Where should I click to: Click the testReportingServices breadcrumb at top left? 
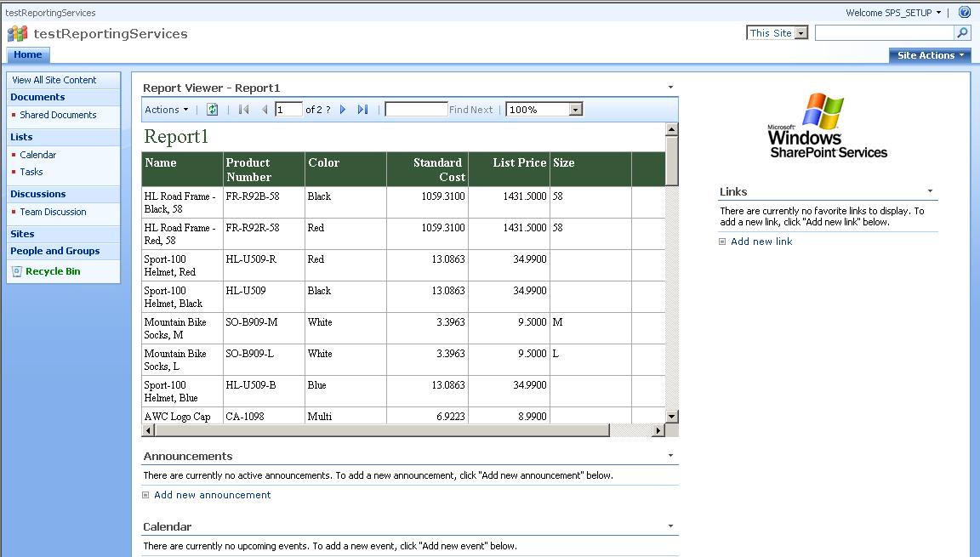tap(51, 13)
